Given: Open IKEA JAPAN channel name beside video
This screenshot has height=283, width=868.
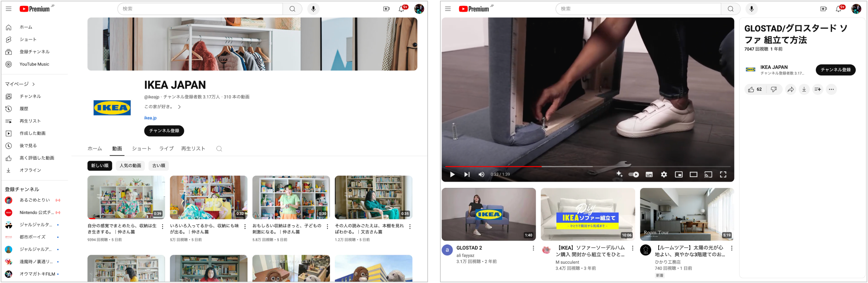Looking at the screenshot, I should pyautogui.click(x=774, y=67).
